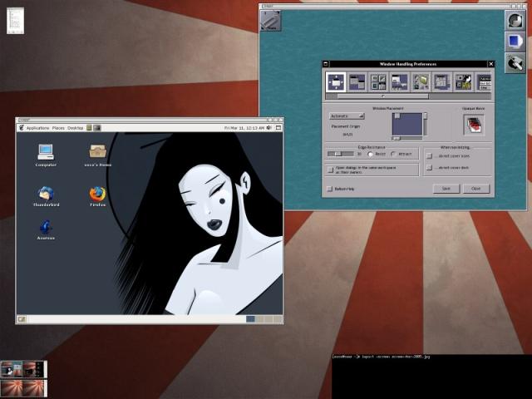This screenshot has height=399, width=532.
Task: Click the Close button in preferences
Action: point(476,189)
